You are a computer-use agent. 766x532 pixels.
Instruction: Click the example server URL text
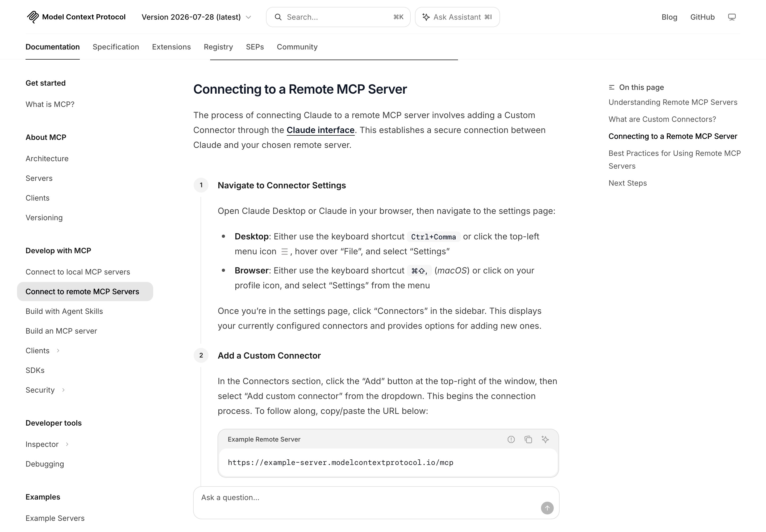click(x=340, y=462)
